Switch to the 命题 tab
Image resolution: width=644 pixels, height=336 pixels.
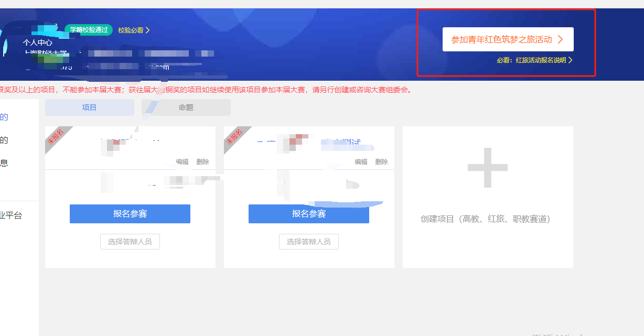click(186, 107)
